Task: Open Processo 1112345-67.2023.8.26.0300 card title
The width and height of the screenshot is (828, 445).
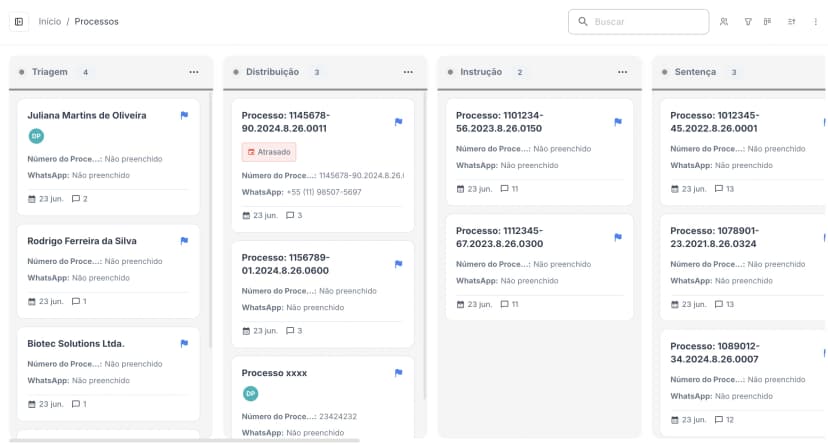Action: click(x=500, y=237)
